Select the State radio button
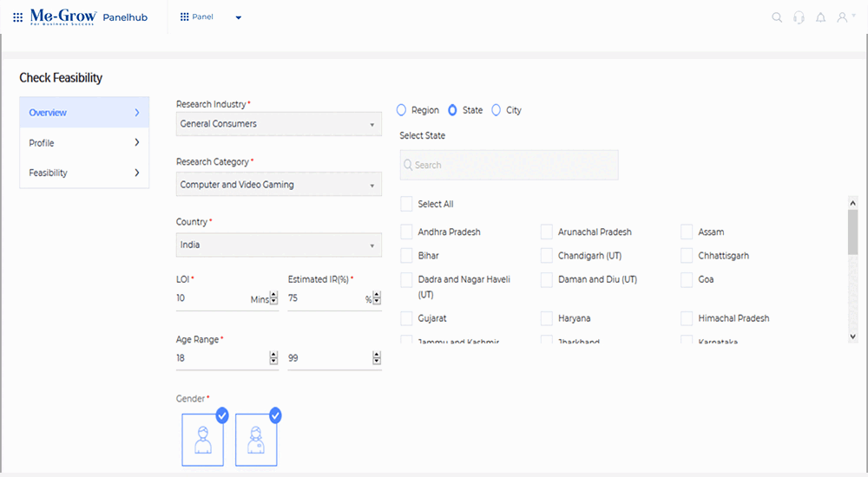The image size is (868, 477). click(x=452, y=110)
